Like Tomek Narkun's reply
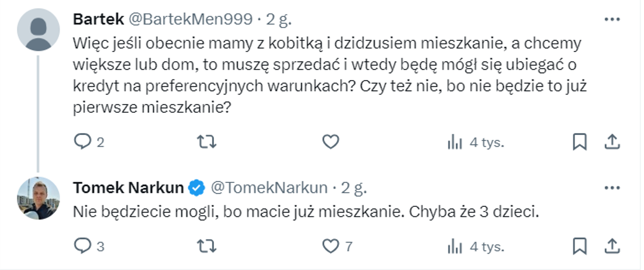The height and width of the screenshot is (270, 644). point(331,246)
